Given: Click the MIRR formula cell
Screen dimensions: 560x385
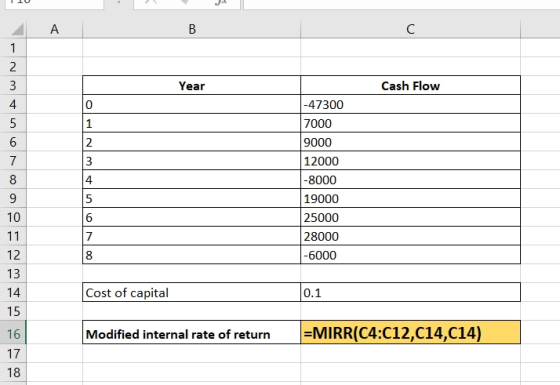Looking at the screenshot, I should click(410, 332).
